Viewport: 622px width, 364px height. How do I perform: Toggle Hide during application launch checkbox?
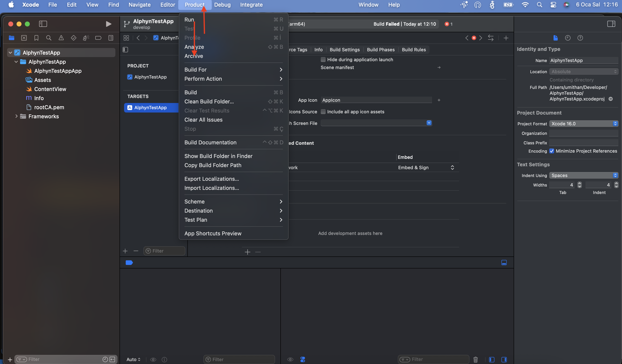(x=323, y=60)
